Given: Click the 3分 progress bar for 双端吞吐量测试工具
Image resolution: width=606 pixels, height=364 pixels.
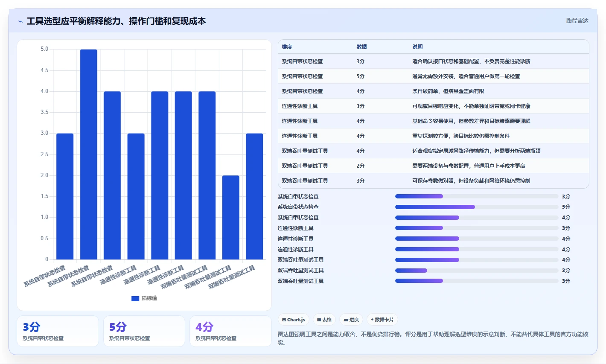Looking at the screenshot, I should point(477,281).
